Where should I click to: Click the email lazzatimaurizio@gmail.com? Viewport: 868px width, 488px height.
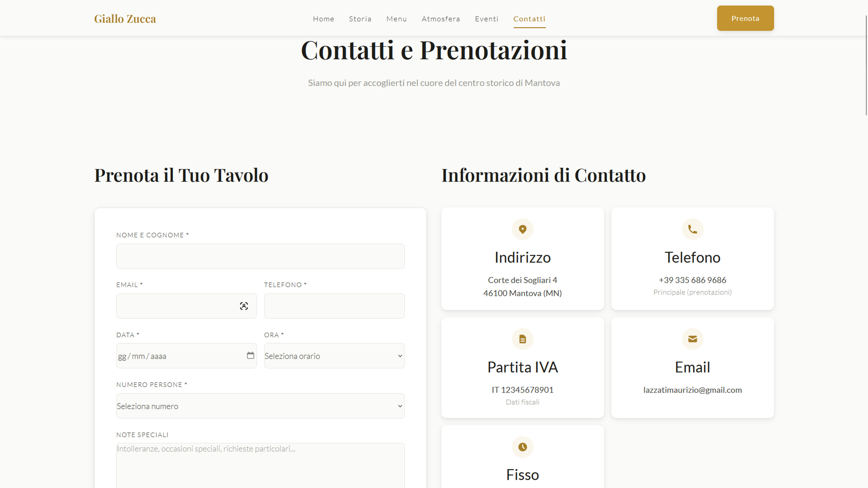pos(692,390)
